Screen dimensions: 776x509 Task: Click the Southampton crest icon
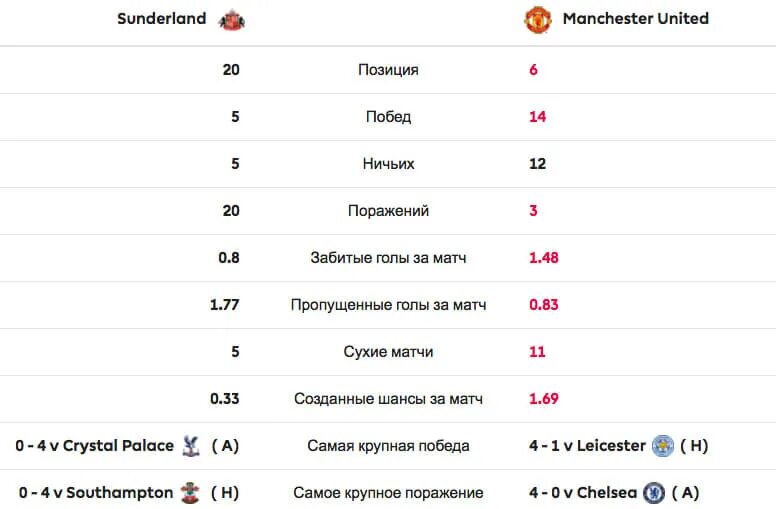coord(191,493)
